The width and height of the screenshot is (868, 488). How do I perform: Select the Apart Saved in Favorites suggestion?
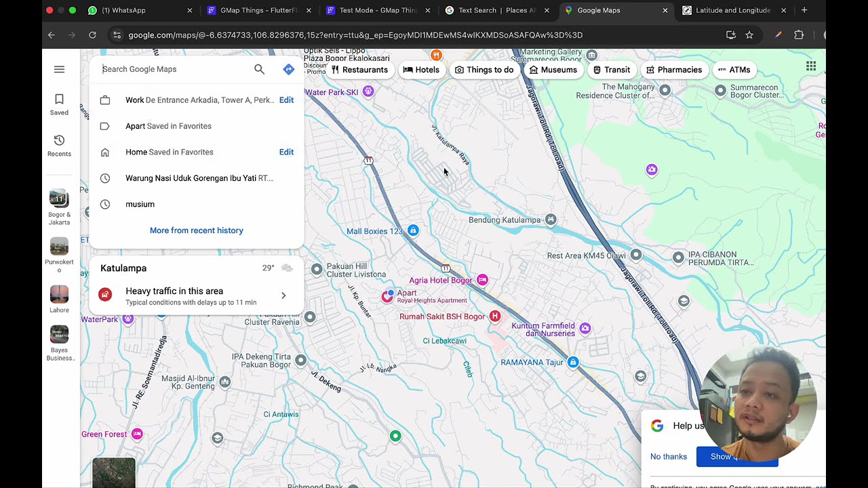197,126
